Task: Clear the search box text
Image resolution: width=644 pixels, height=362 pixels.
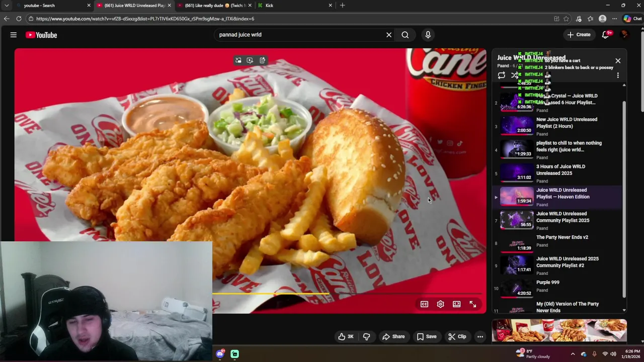Action: click(388, 35)
